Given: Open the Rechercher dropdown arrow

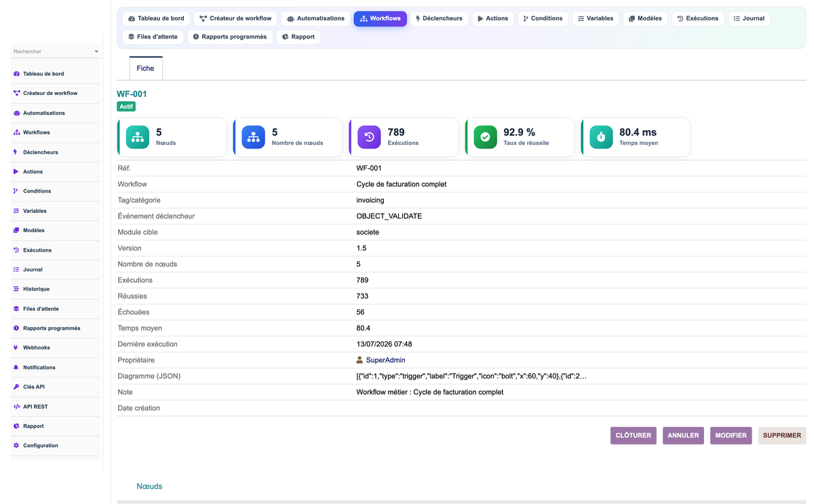Looking at the screenshot, I should point(96,52).
